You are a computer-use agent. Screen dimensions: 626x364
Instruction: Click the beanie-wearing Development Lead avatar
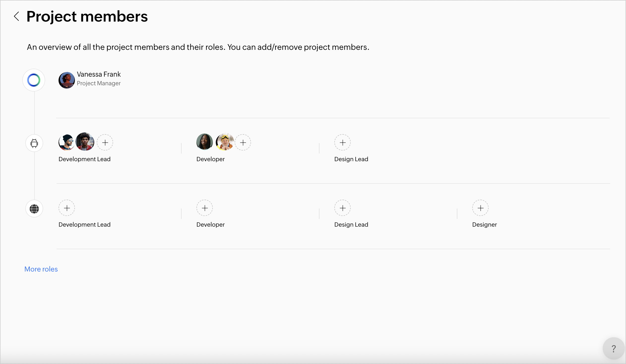coord(66,142)
